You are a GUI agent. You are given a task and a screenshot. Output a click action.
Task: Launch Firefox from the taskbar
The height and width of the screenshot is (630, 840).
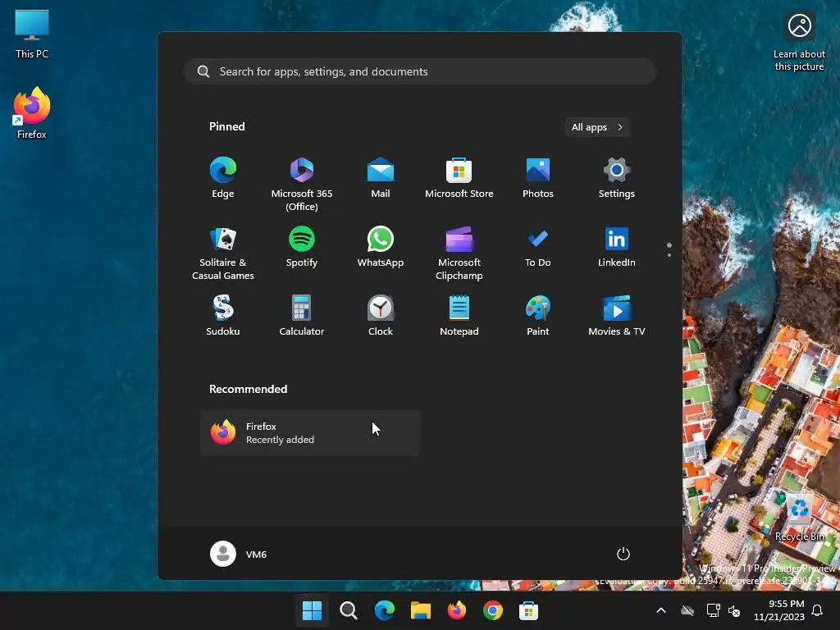coord(456,610)
